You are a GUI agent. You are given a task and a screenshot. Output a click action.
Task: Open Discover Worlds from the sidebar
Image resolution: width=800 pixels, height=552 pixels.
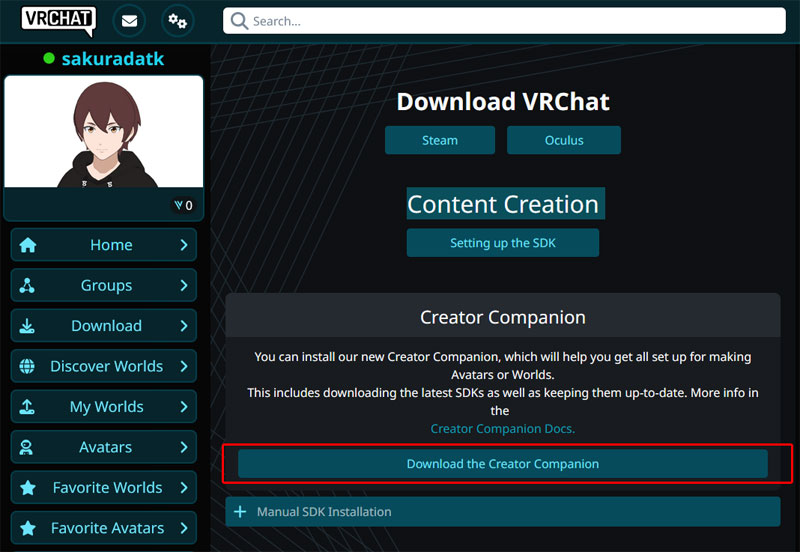104,366
